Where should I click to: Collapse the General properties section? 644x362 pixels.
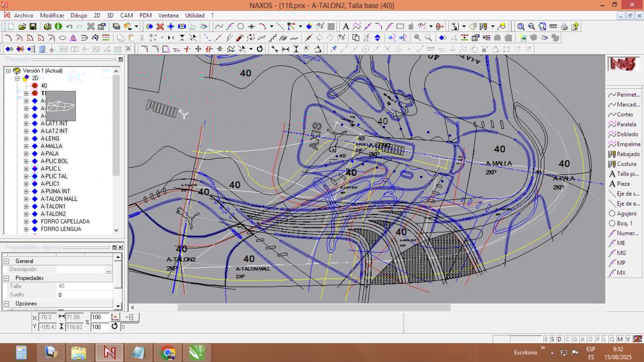point(6,261)
